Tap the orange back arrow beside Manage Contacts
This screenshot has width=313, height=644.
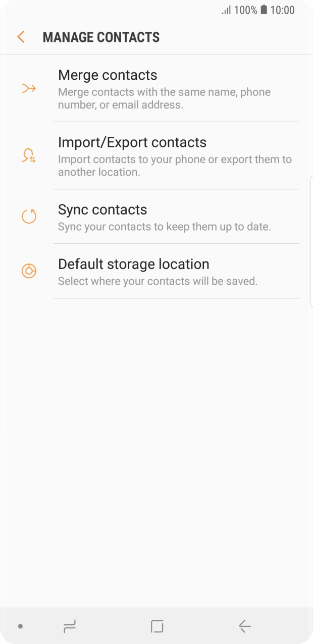[x=20, y=37]
